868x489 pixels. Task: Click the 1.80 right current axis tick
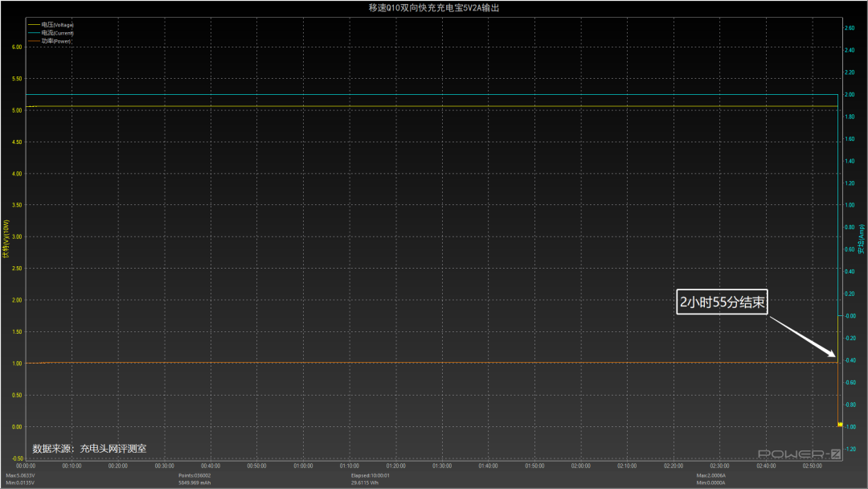(850, 117)
